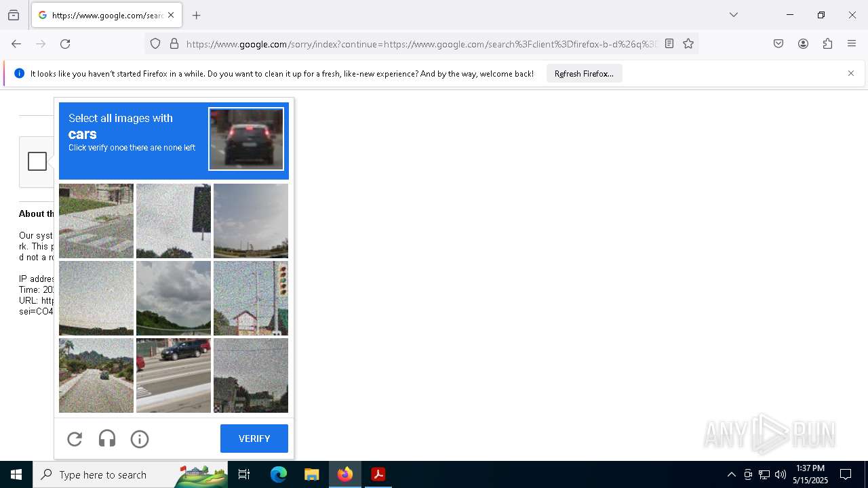Open network status tray icon
Image resolution: width=868 pixels, height=488 pixels.
pos(764,474)
